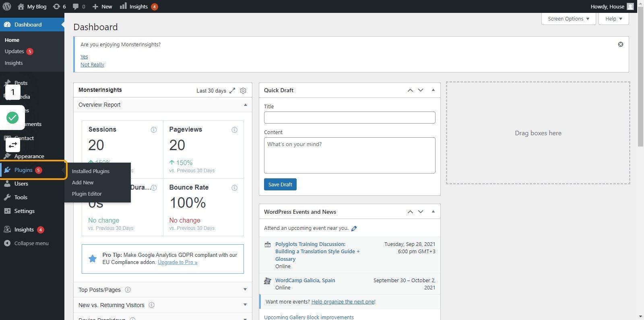Viewport: 644px width, 320px height.
Task: Click the Quick Draft Title field
Action: pyautogui.click(x=349, y=118)
